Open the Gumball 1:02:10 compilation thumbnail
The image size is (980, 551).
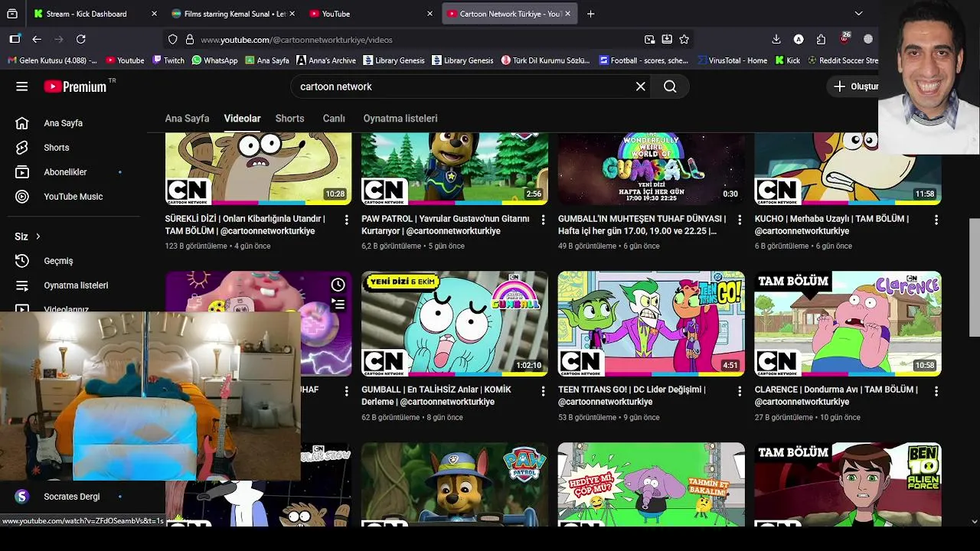click(455, 324)
